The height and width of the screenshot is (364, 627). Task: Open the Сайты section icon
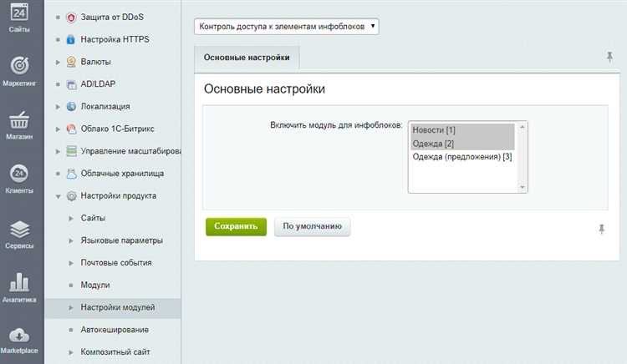click(x=19, y=13)
